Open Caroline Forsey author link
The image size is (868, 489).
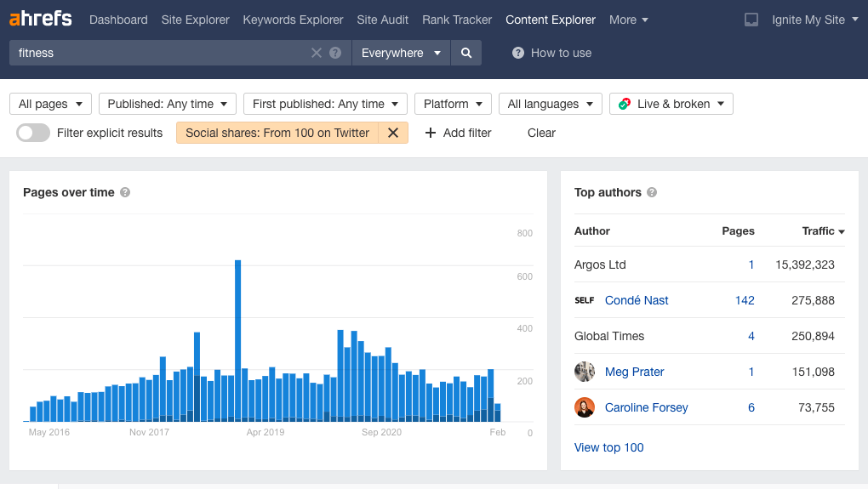tap(647, 407)
